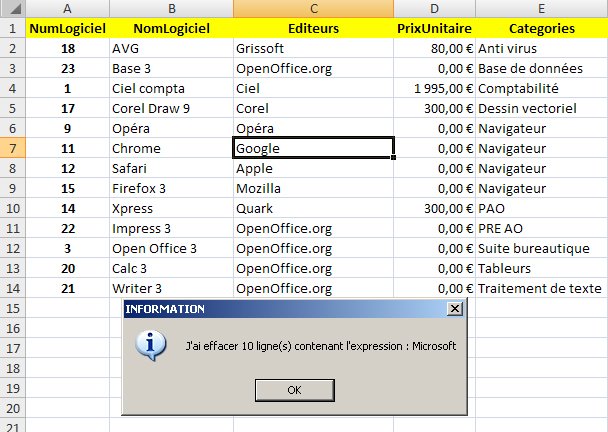Viewport: 608px width, 432px height.
Task: Click OK in the INFORMATION dialog
Action: [295, 390]
